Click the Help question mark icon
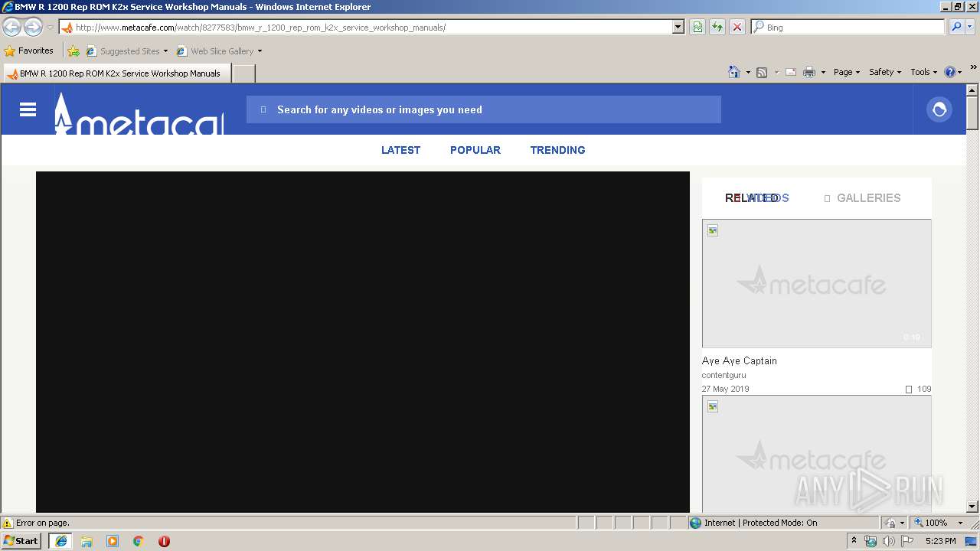This screenshot has height=551, width=980. click(950, 72)
